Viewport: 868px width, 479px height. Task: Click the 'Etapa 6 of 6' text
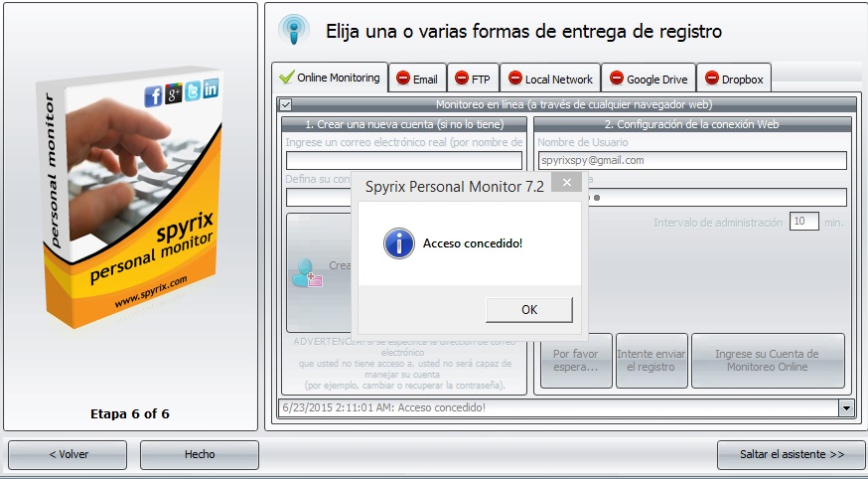pyautogui.click(x=130, y=414)
